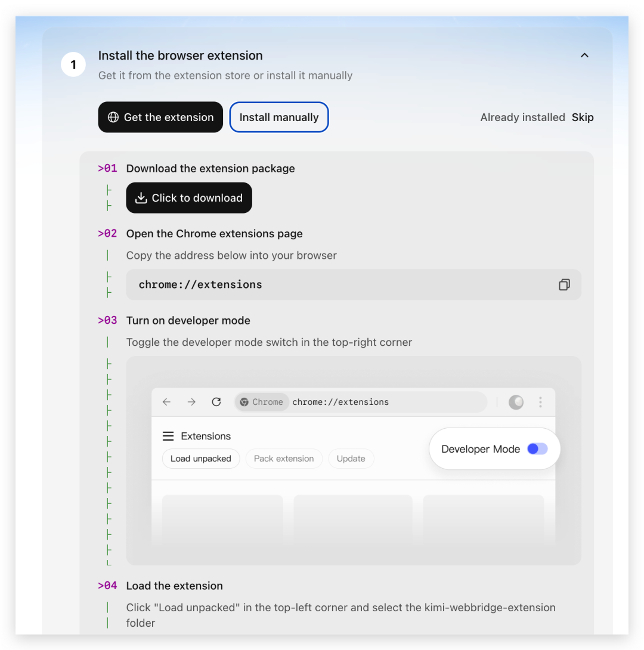The image size is (644, 650).
Task: Click the Already installed text
Action: tap(522, 117)
